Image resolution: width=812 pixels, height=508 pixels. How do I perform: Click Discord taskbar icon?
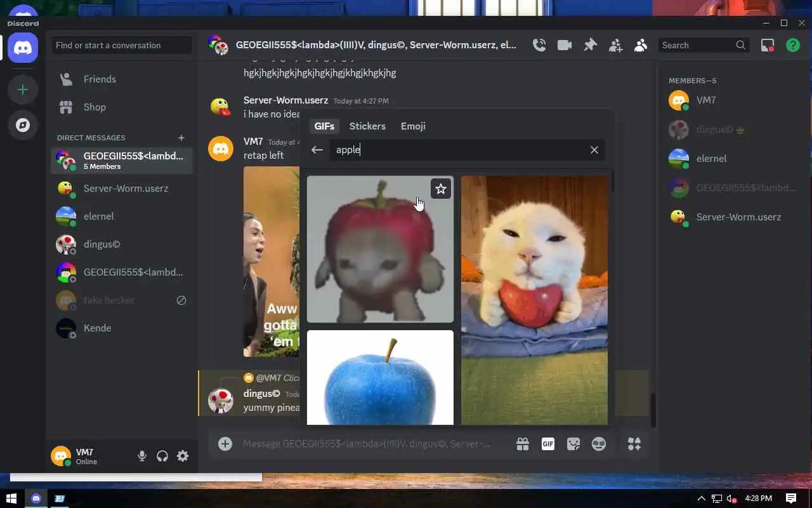pos(36,498)
